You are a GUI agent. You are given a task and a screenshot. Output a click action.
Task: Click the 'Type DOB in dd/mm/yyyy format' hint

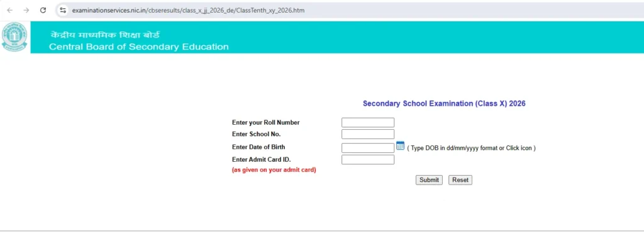tap(471, 148)
